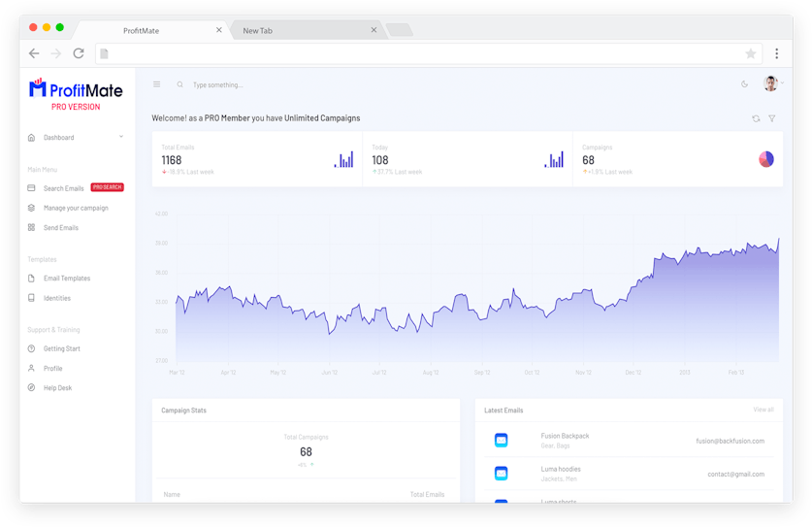Select Manage your campaign menu item
Screen dimensions: 812x527
(x=76, y=208)
